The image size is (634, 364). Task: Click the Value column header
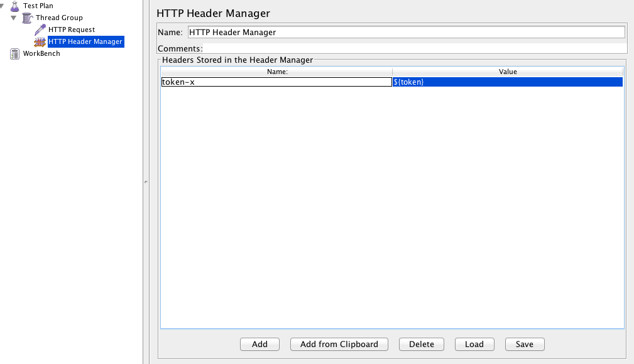[508, 72]
